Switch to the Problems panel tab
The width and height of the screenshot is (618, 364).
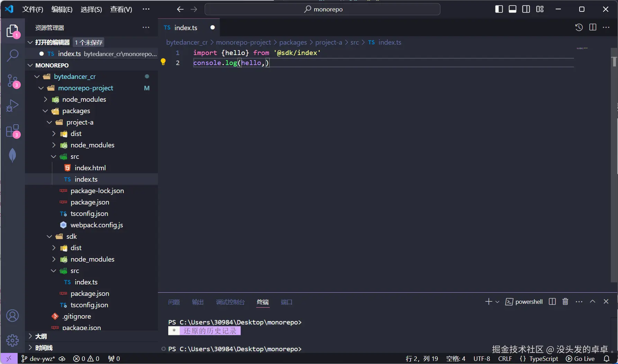point(174,302)
